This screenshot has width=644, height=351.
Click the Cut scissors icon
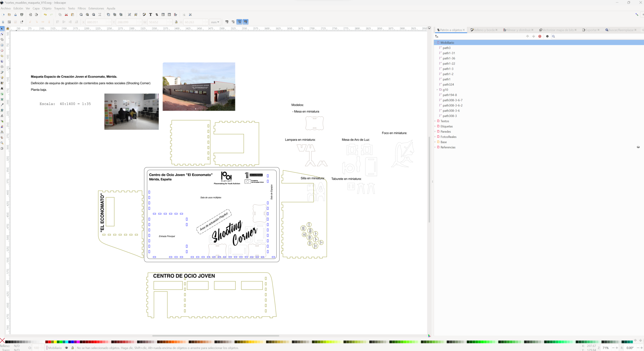pyautogui.click(x=66, y=15)
